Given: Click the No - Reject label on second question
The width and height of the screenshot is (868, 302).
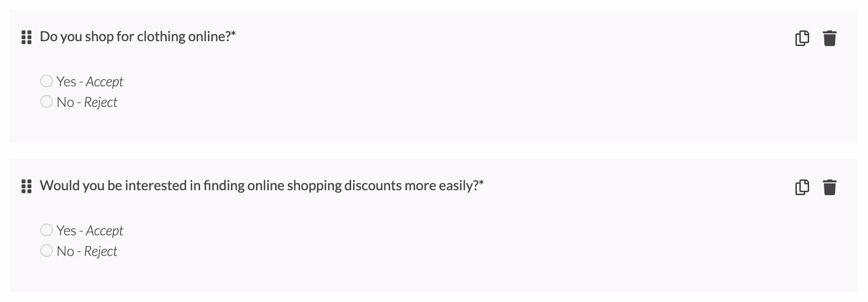Looking at the screenshot, I should (87, 251).
